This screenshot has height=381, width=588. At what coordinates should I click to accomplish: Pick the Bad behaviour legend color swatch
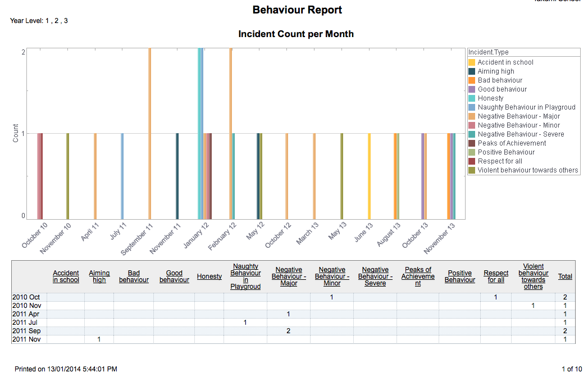tap(472, 80)
